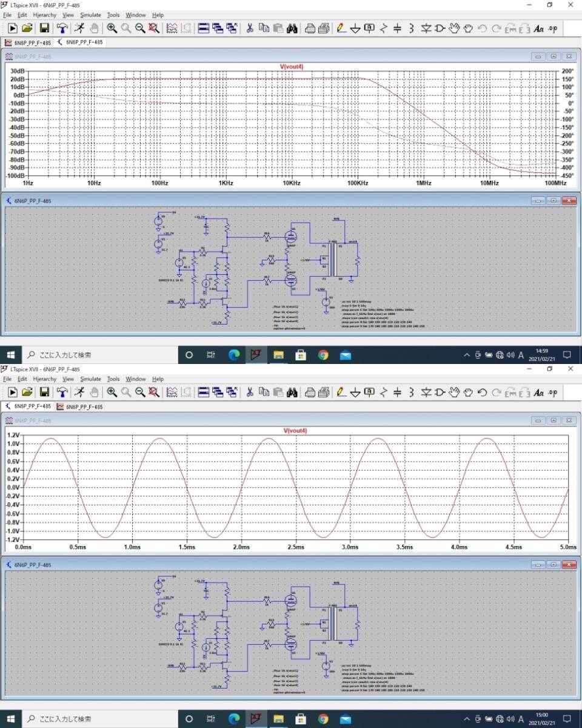Place a ground symbol using upper toolbar
Image resolution: width=582 pixels, height=728 pixels.
(355, 28)
